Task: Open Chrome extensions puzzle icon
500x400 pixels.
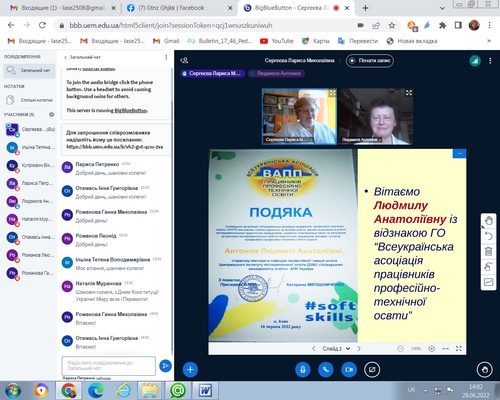Action: pyautogui.click(x=443, y=25)
